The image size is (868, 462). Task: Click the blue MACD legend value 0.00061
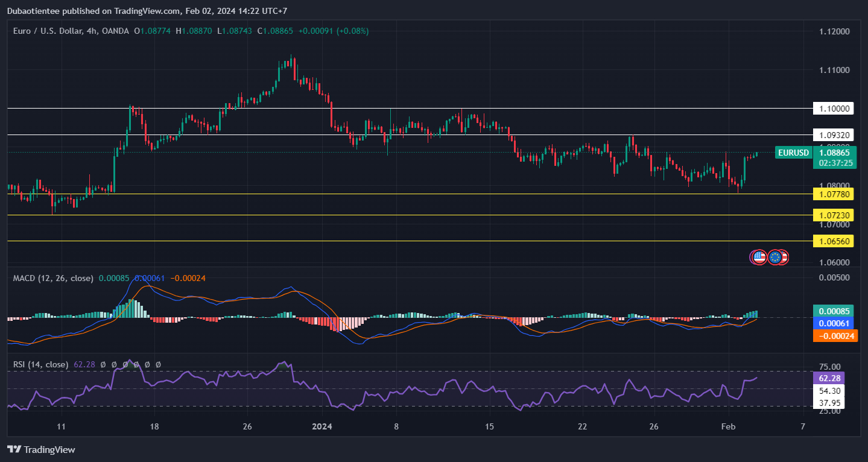tap(150, 278)
